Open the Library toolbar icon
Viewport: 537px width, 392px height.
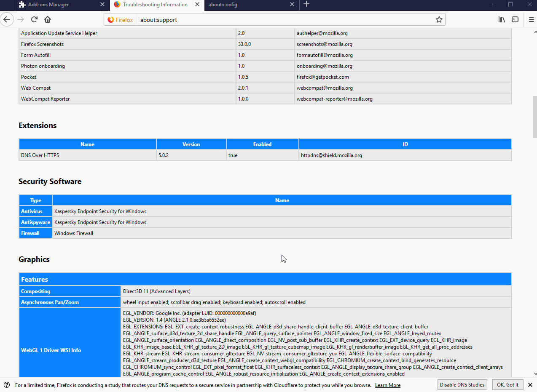pyautogui.click(x=502, y=19)
